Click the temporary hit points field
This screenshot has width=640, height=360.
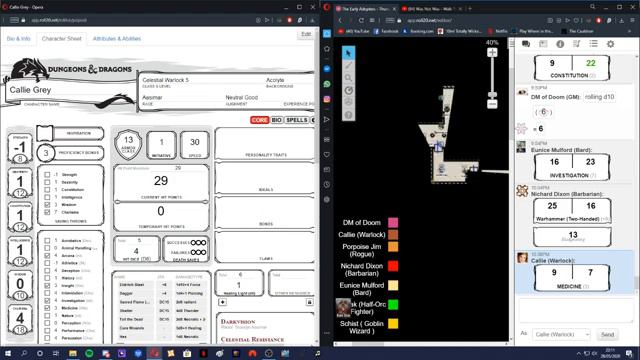click(161, 211)
